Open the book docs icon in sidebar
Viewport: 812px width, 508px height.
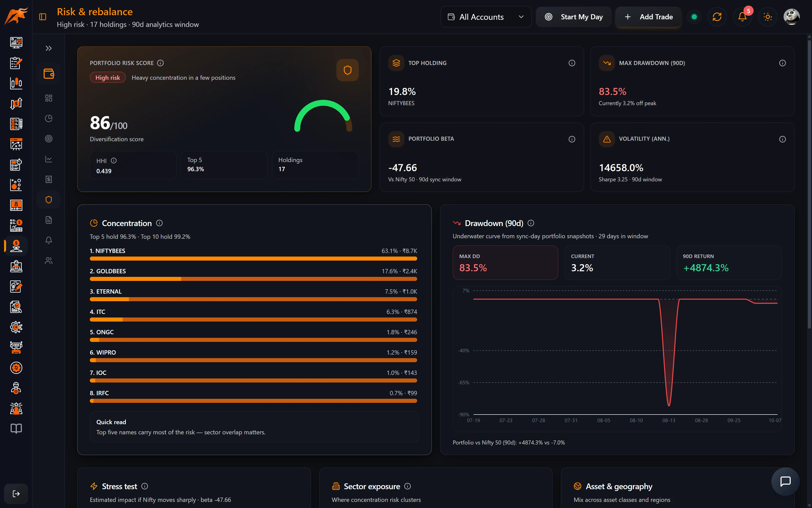[16, 428]
